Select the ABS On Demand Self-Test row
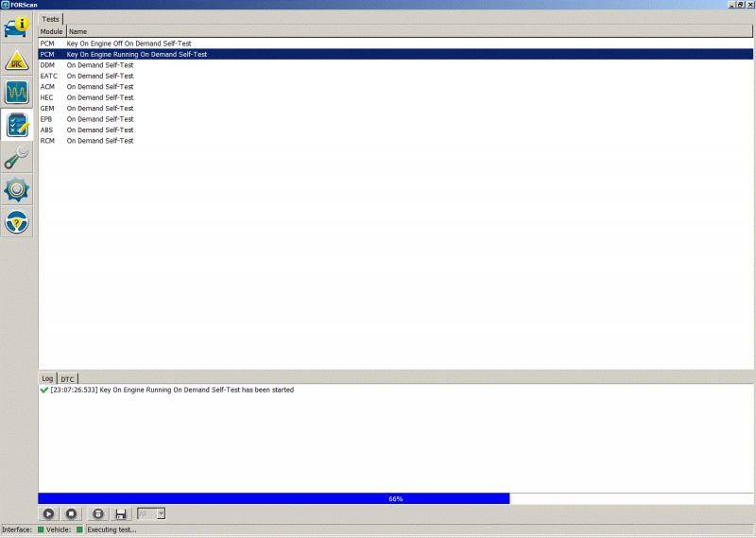The width and height of the screenshot is (756, 538). coord(99,130)
